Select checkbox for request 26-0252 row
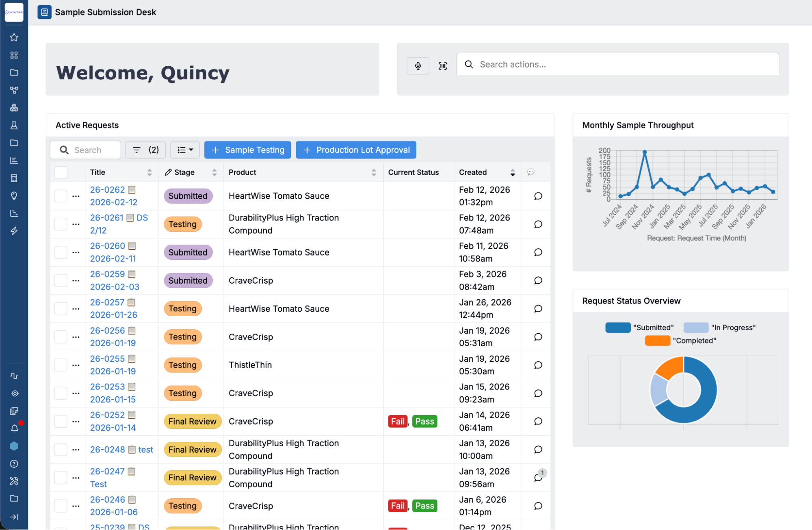 pos(61,421)
